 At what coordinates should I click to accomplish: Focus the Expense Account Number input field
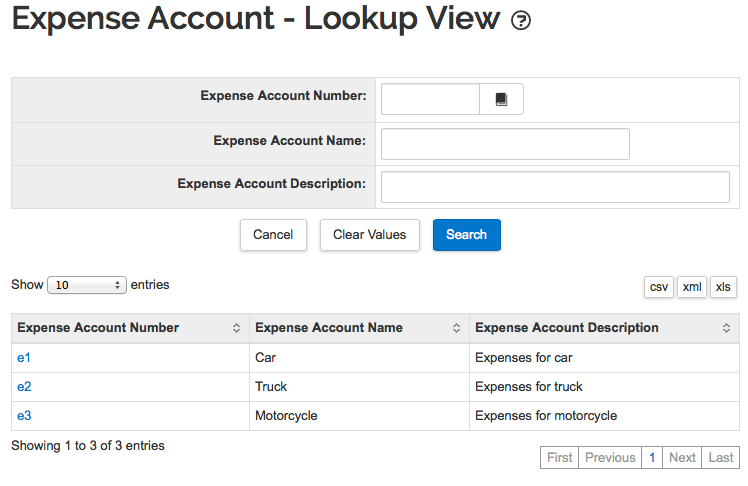[430, 99]
